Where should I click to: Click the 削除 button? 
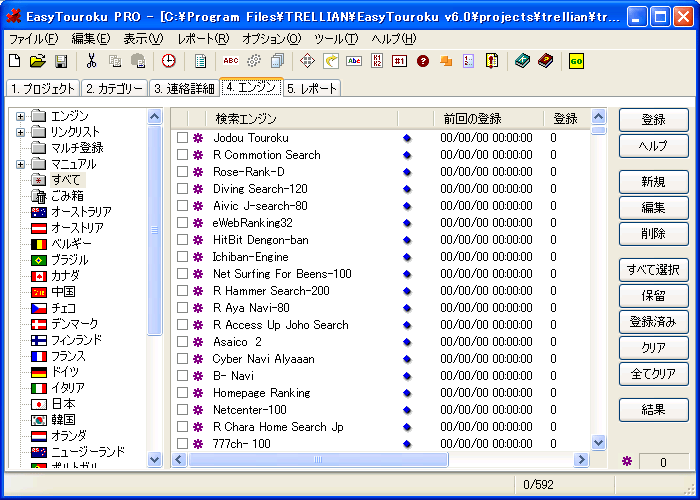(x=654, y=233)
